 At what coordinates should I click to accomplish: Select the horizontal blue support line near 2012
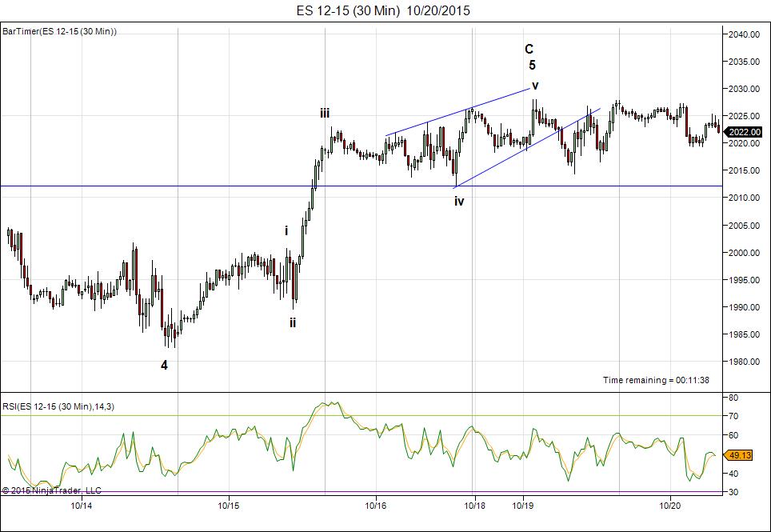click(362, 186)
